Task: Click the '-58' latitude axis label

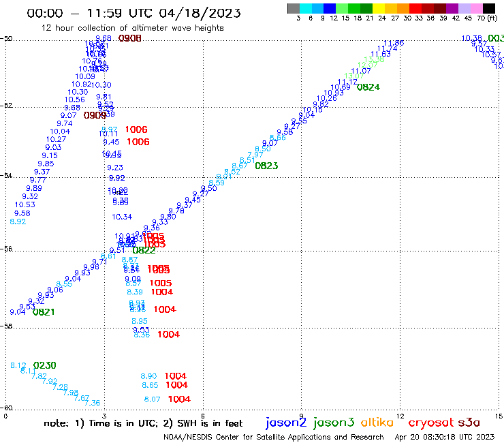Action: click(x=6, y=326)
